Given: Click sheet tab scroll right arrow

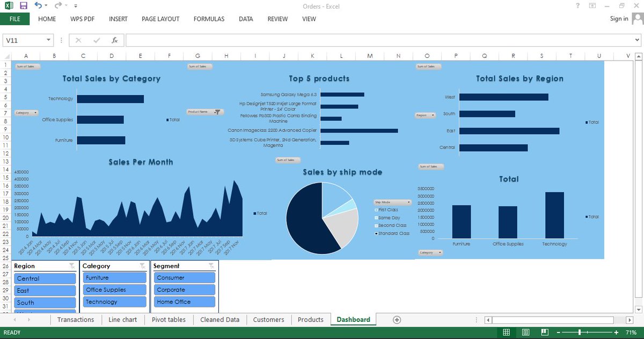Looking at the screenshot, I should pos(28,319).
